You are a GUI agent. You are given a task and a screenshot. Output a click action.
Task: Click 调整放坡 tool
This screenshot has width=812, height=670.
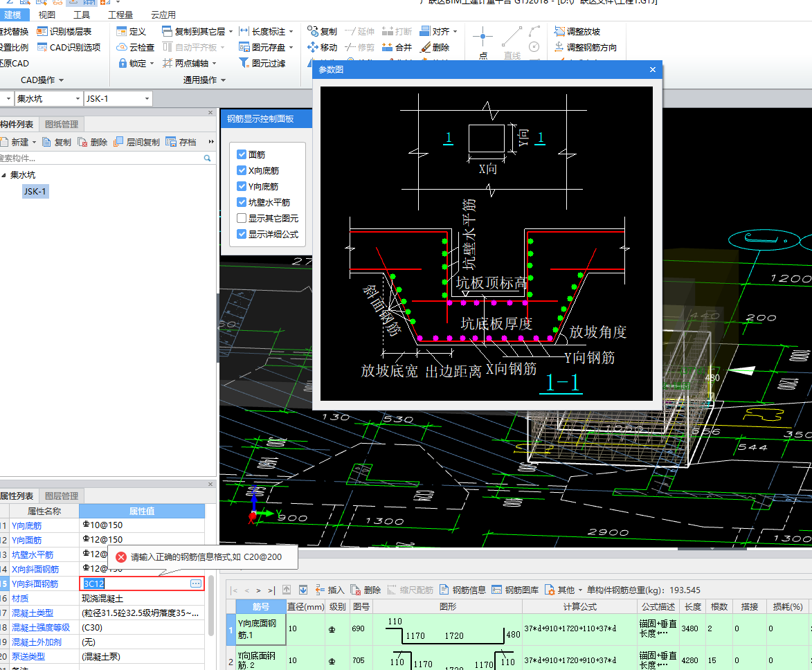point(577,32)
